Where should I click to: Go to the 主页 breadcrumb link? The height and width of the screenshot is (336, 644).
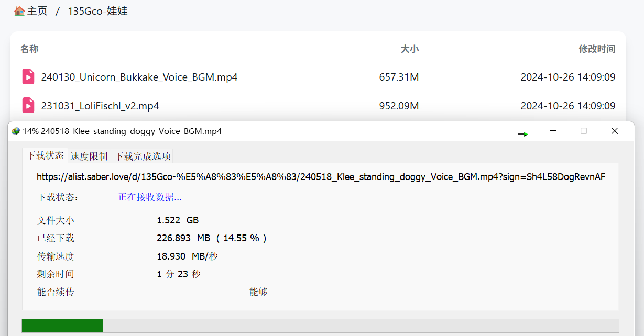click(x=37, y=11)
